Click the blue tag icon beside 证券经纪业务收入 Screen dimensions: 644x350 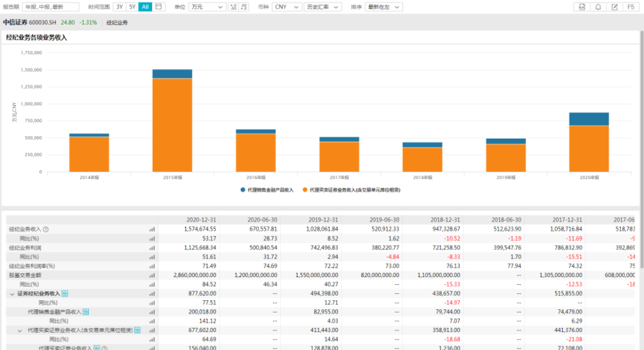coord(65,293)
